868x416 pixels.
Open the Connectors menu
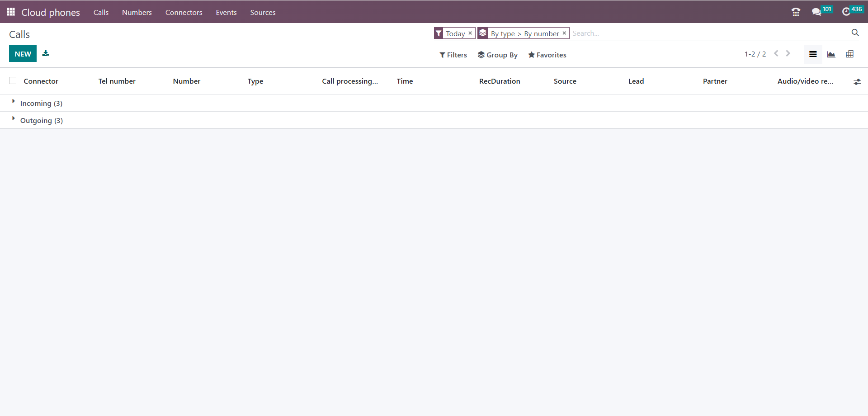(184, 12)
